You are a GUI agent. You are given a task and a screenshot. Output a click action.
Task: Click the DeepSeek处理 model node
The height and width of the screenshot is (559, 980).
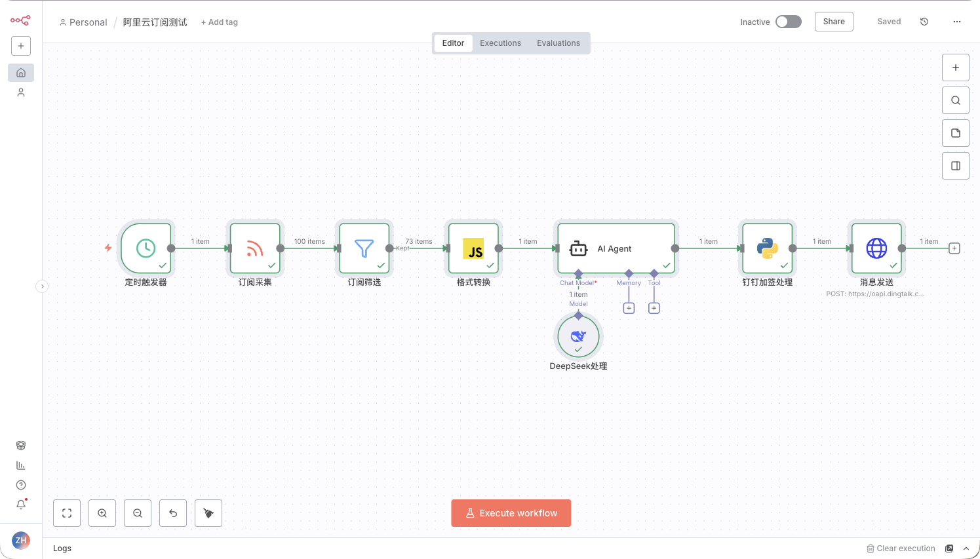[x=578, y=336]
